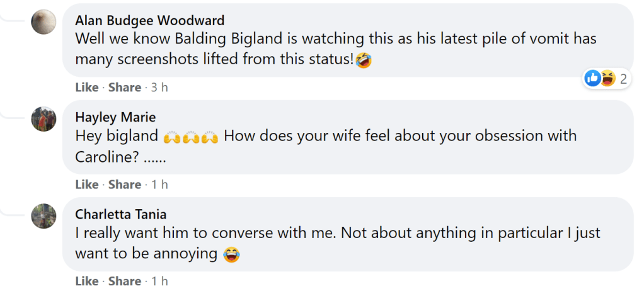Open Hayley Marie's profile name link
This screenshot has width=644, height=291.
115,117
